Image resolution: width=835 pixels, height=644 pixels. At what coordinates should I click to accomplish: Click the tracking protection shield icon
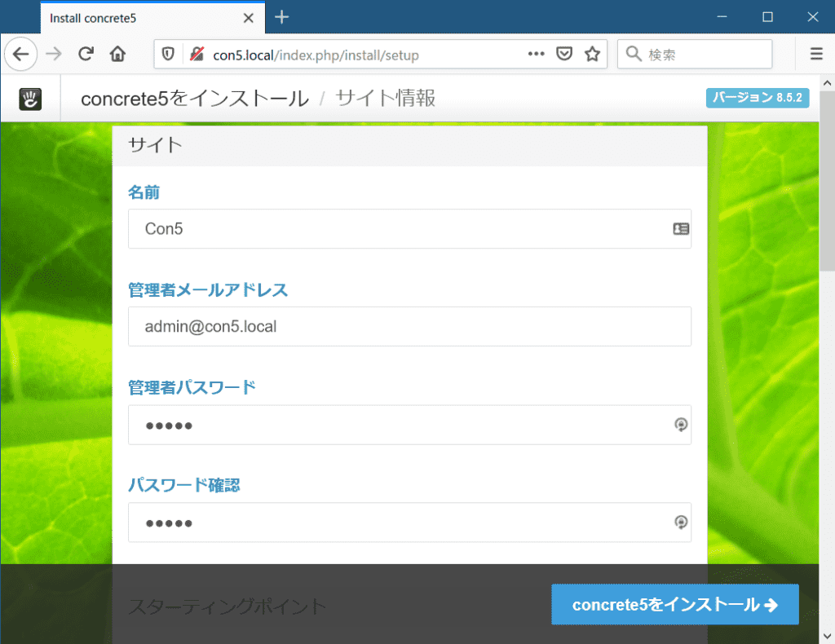pyautogui.click(x=168, y=55)
